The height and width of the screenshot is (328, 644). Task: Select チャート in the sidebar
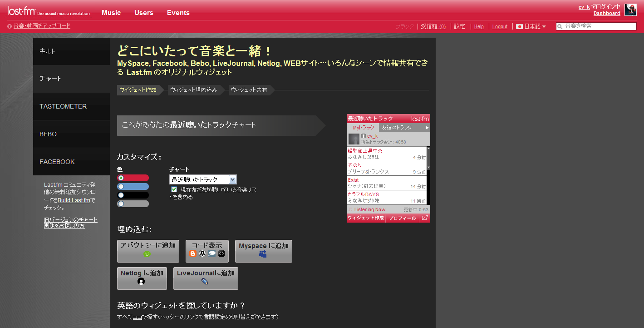(x=71, y=79)
